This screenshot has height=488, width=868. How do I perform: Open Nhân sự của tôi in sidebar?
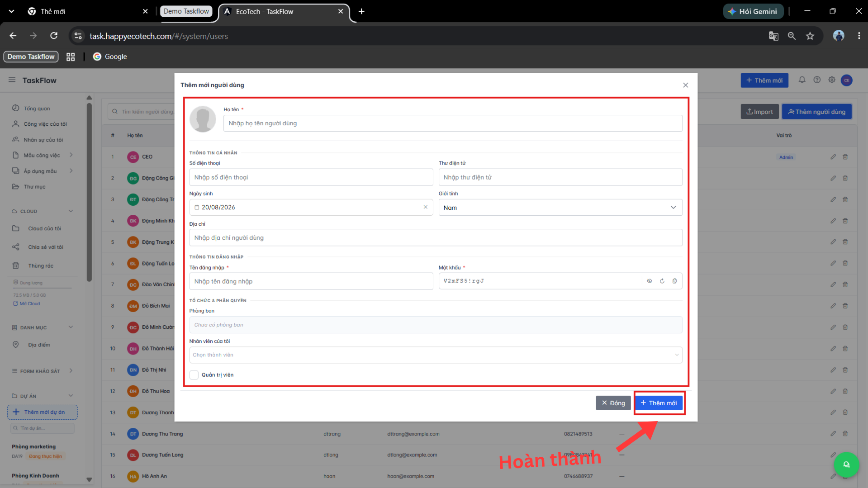point(43,140)
